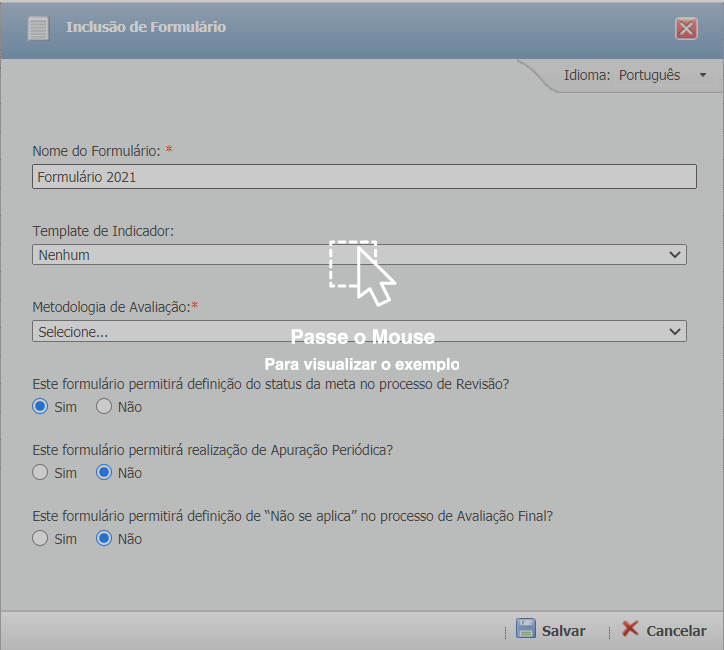Click the red X Cancelar icon
This screenshot has height=650, width=724.
coord(630,629)
